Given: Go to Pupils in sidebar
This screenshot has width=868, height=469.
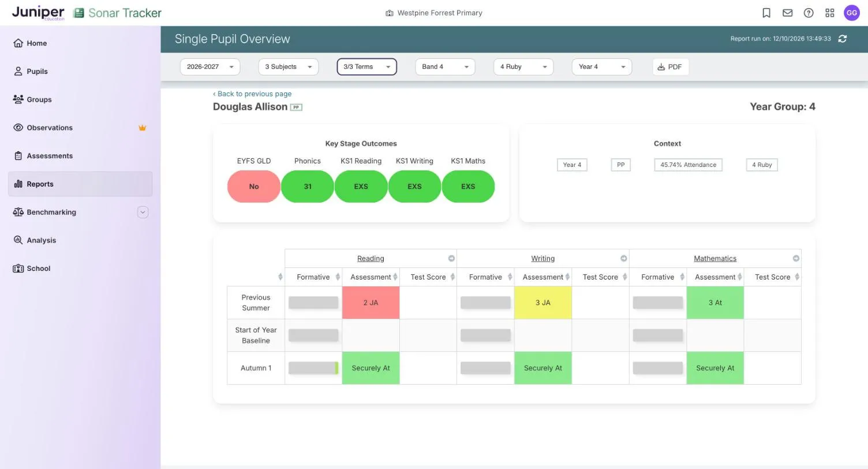Looking at the screenshot, I should point(80,72).
